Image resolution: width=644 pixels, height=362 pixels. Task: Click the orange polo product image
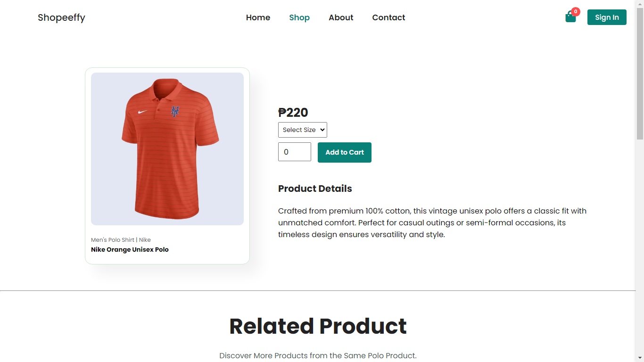point(167,149)
